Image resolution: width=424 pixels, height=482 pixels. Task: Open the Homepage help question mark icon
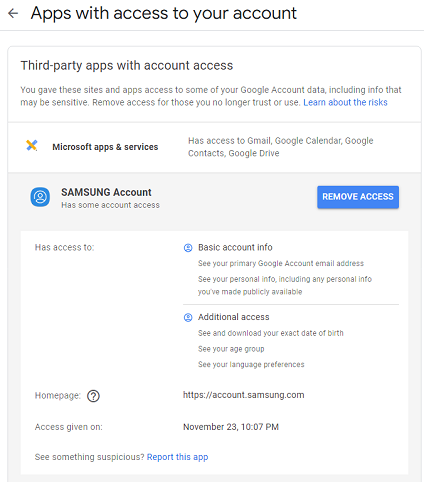pyautogui.click(x=93, y=396)
